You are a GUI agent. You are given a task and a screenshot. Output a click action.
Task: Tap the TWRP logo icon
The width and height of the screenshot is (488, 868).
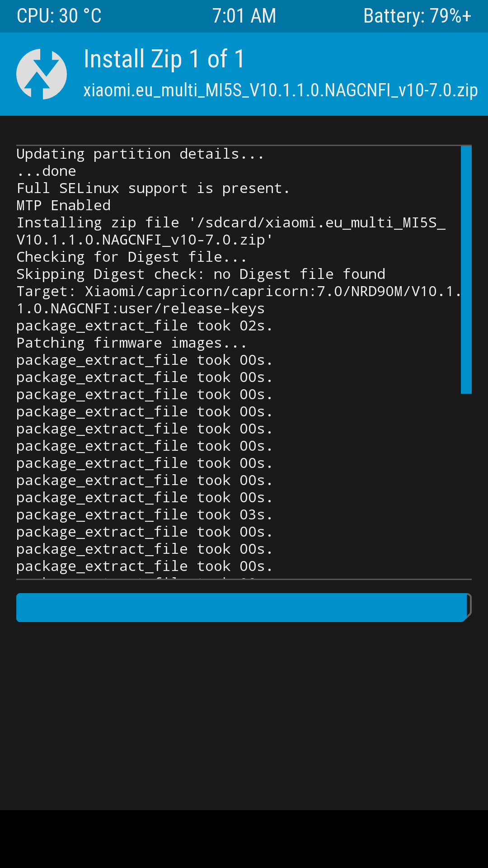point(42,74)
